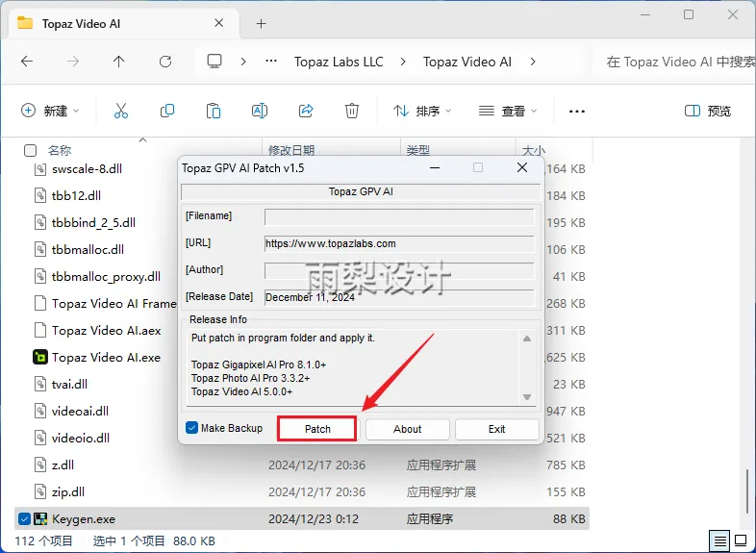Select videoio.dll in file list
This screenshot has width=756, height=553.
point(81,439)
